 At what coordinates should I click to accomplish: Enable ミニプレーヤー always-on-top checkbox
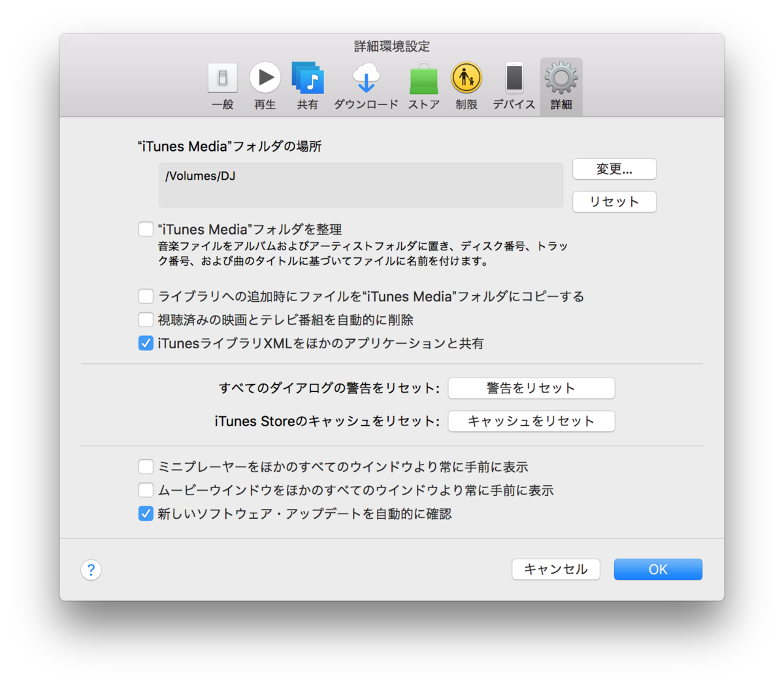coord(146,467)
